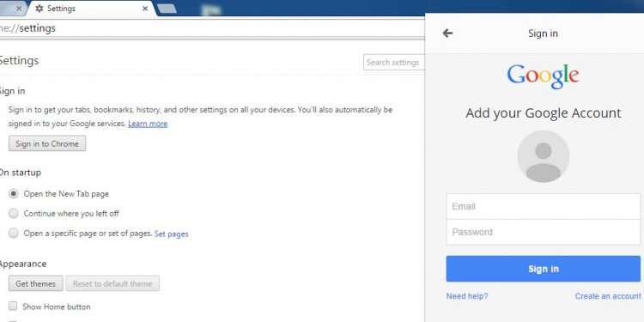Select Continue where you left off
644x322 pixels.
[x=14, y=213]
